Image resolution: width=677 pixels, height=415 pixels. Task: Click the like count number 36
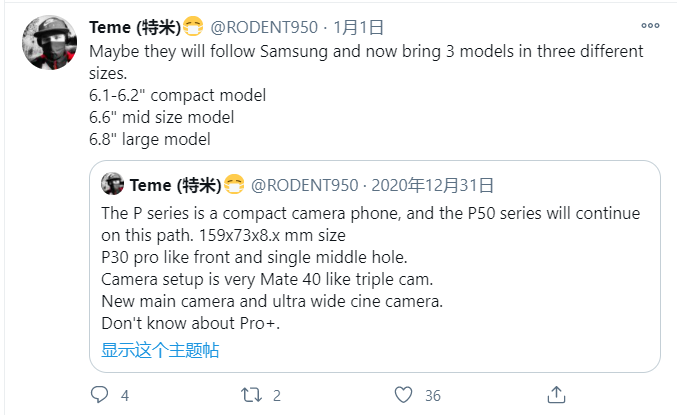pyautogui.click(x=432, y=395)
